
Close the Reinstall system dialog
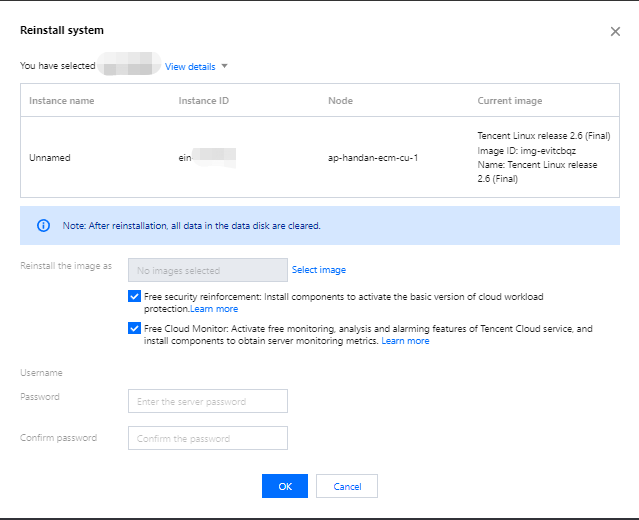615,32
